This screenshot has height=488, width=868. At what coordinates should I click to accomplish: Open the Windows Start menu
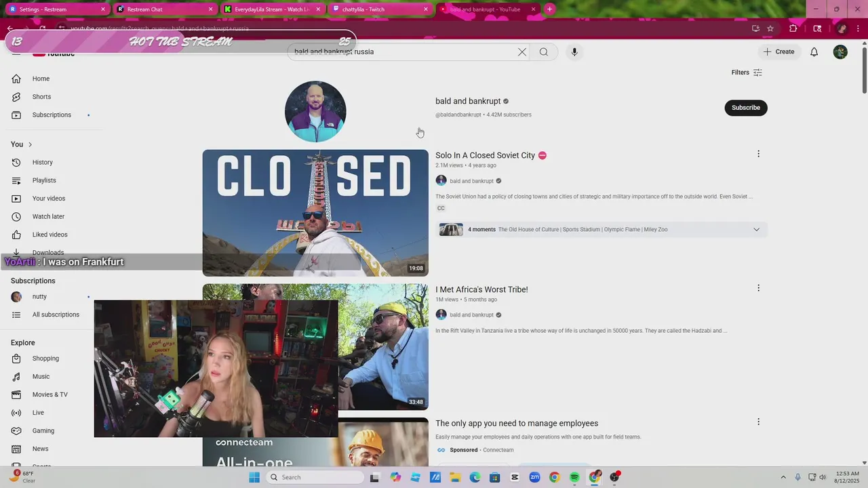pos(254,477)
